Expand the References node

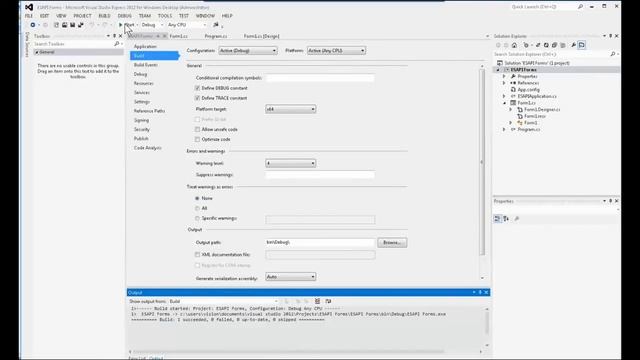(504, 83)
